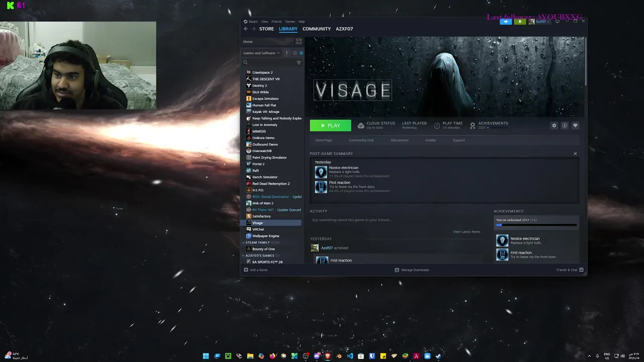Open the View menu
The width and height of the screenshot is (644, 362).
tap(265, 22)
